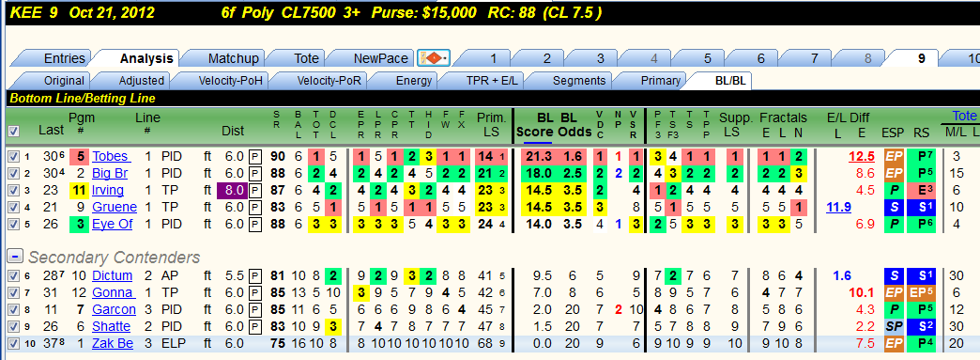Toggle the checkbox for row 3 Irving
980x360 pixels.
(x=13, y=190)
